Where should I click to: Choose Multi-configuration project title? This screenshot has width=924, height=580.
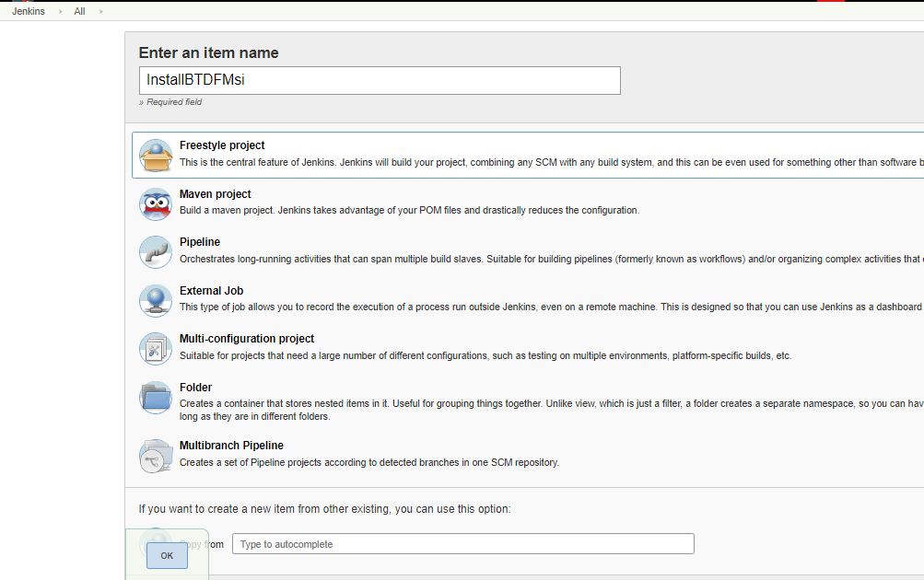[x=247, y=339]
